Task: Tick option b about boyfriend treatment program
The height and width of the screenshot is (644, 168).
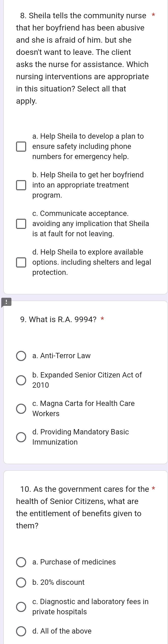Action: tap(21, 185)
